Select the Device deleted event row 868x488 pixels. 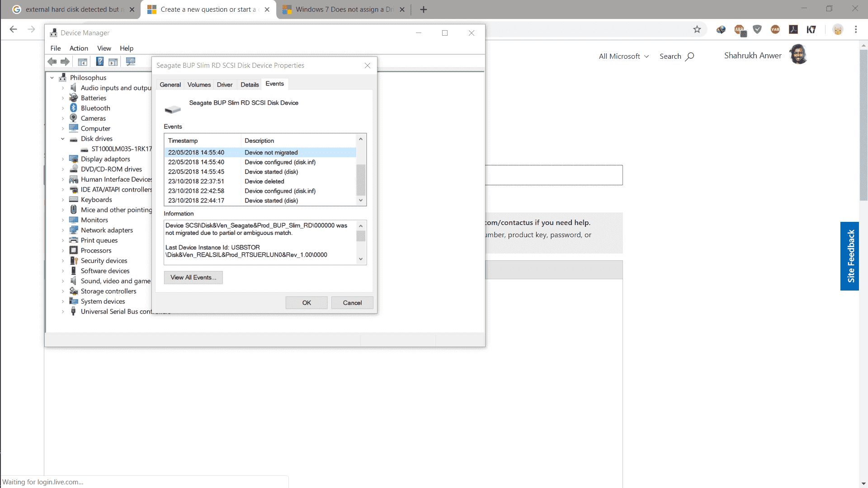click(x=264, y=181)
